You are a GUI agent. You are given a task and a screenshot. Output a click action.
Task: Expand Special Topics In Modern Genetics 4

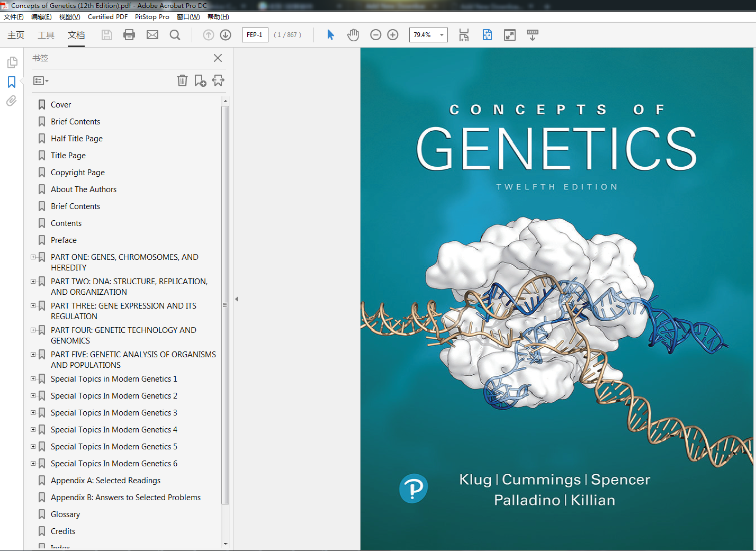33,430
